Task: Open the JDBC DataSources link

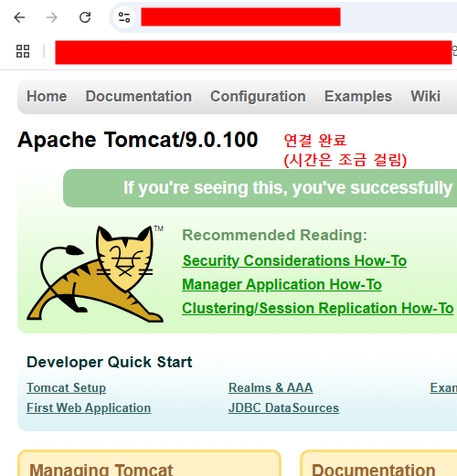Action: tap(283, 407)
